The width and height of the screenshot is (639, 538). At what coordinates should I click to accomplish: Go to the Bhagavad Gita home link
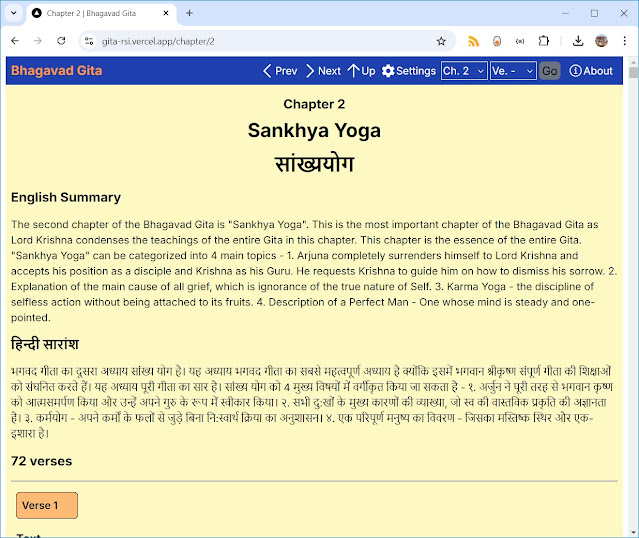click(57, 71)
